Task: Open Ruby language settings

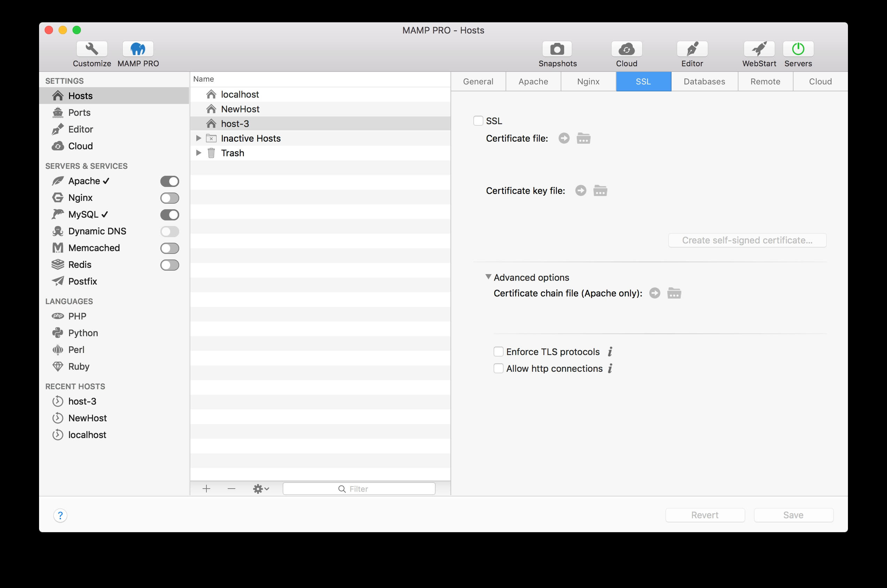Action: point(114,367)
